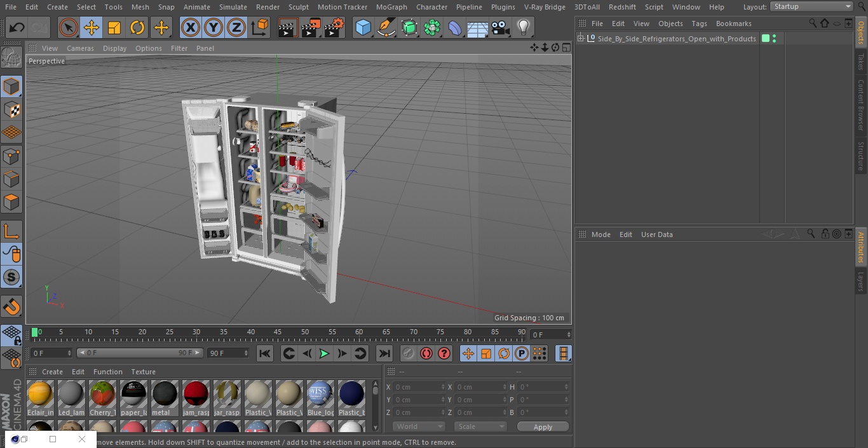868x448 pixels.
Task: Activate the Rotate tool in the top toolbar
Action: coord(137,27)
